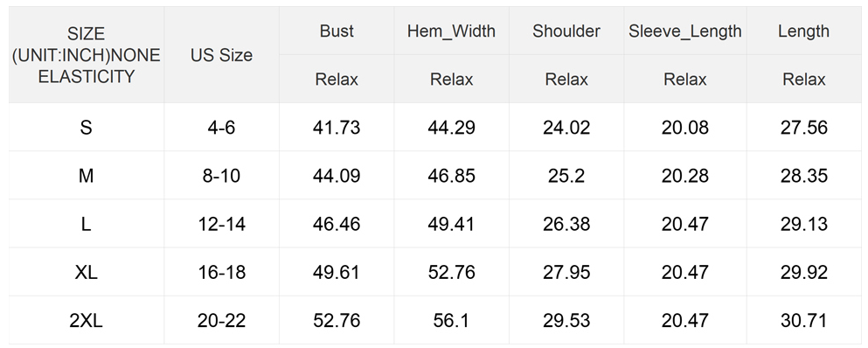This screenshot has height=348, width=868.
Task: Click the Shoulder column header
Action: tap(566, 31)
